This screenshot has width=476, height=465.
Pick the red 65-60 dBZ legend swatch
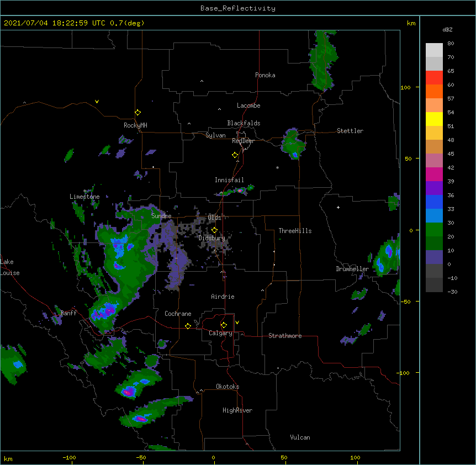tap(434, 78)
